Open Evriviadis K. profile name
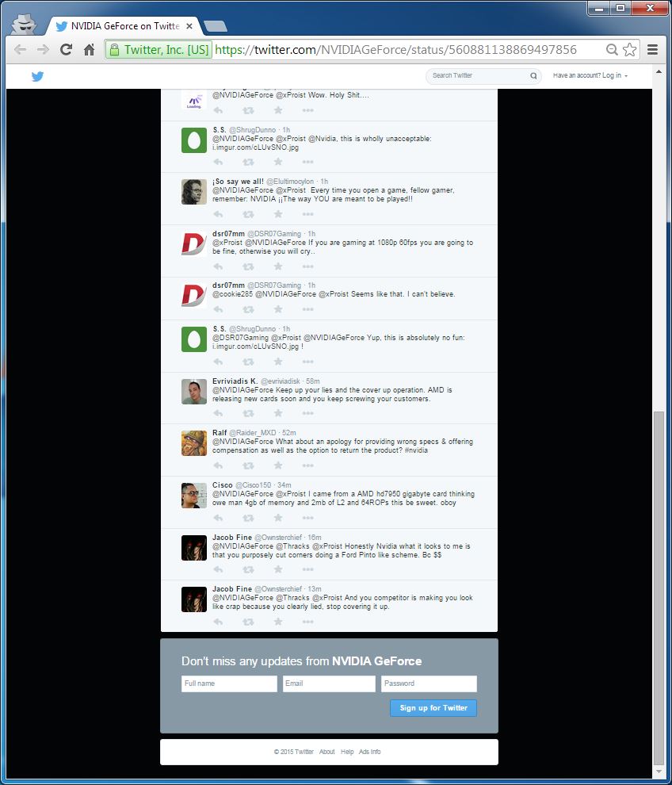This screenshot has width=672, height=785. pyautogui.click(x=235, y=381)
